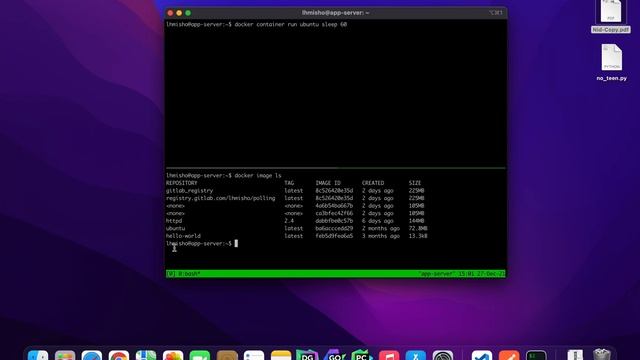This screenshot has width=640, height=360.
Task: Click the active prompt cursor in lower pane
Action: click(x=236, y=244)
